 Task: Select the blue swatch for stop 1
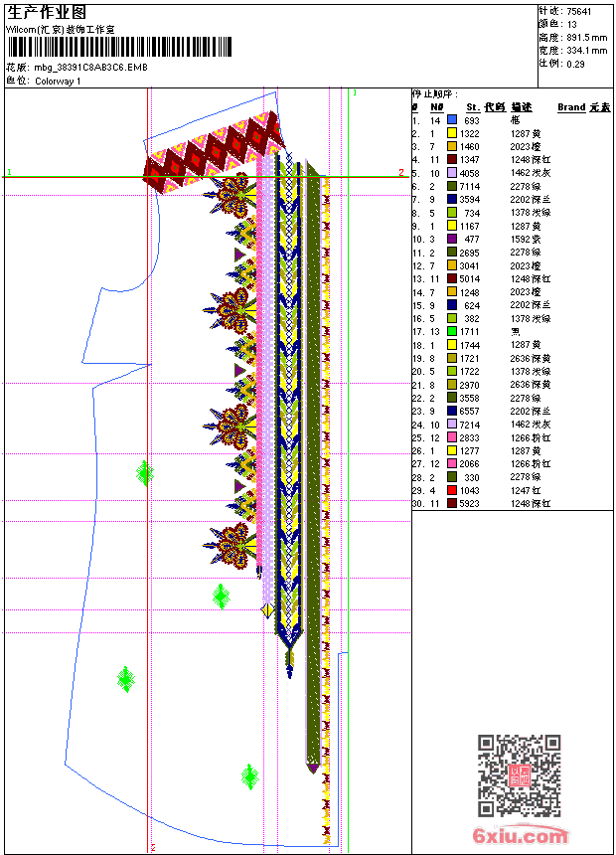tap(452, 120)
